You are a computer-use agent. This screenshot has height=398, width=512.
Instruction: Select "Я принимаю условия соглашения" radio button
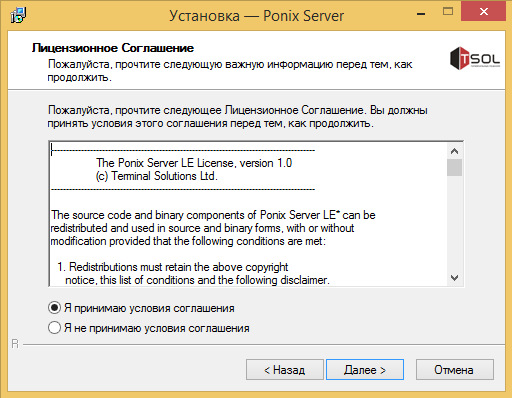click(x=54, y=308)
